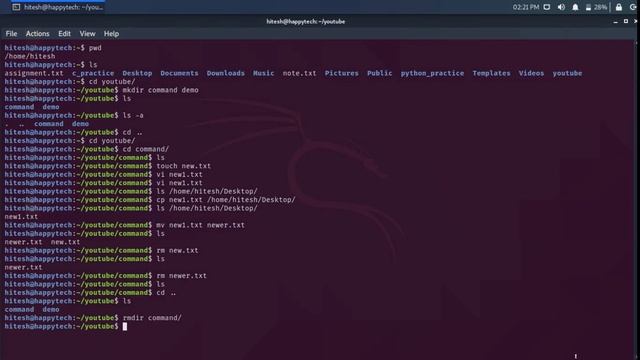Click "Music" in the ls listing
The height and width of the screenshot is (360, 640).
[264, 73]
